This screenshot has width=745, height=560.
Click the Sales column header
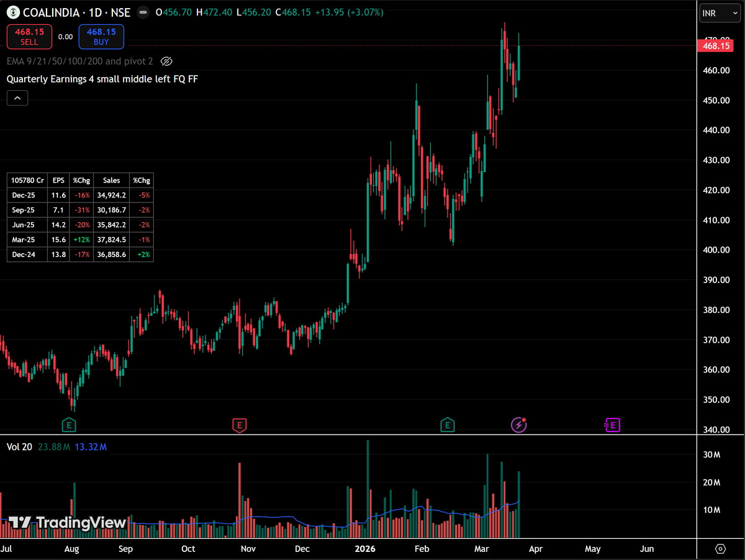[112, 180]
